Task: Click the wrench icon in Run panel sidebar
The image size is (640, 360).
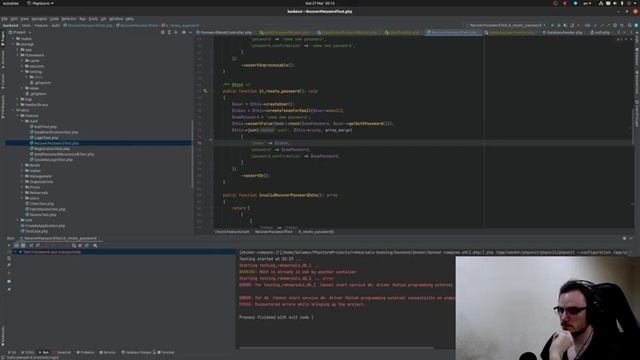Action: 9,265
